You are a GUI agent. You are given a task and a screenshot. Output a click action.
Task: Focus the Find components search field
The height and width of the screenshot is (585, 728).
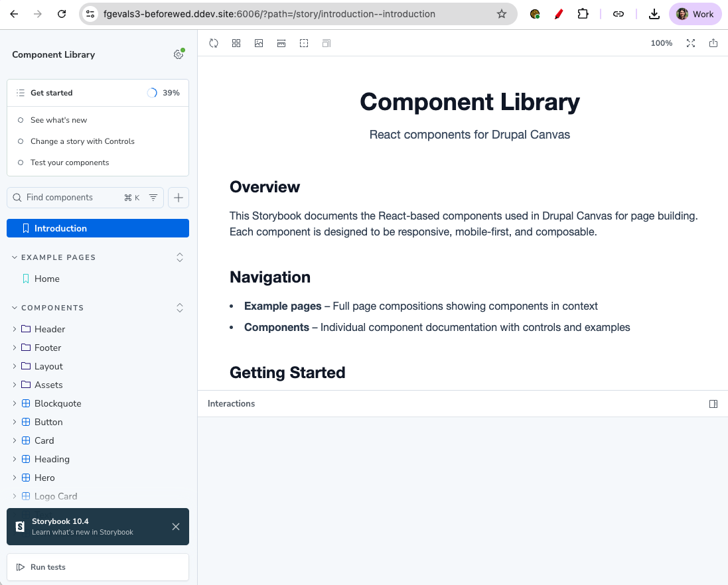pyautogui.click(x=86, y=198)
